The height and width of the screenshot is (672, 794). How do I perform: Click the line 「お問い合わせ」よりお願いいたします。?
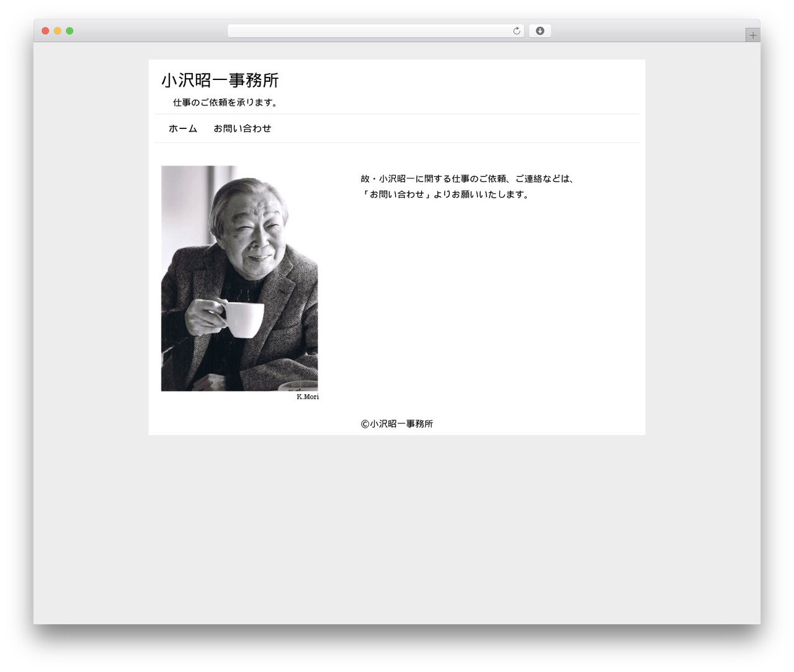pos(446,194)
